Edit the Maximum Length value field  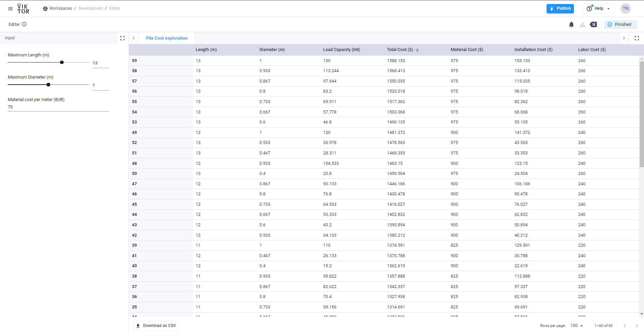[100, 63]
